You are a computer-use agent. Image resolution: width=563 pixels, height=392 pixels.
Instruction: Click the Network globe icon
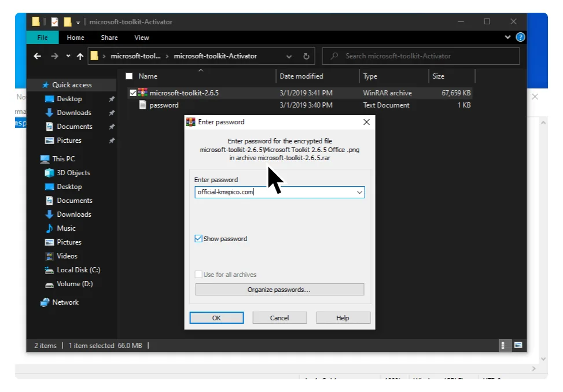point(45,302)
